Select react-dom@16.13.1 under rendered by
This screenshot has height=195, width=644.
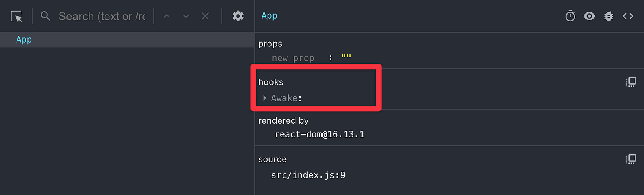(320, 134)
